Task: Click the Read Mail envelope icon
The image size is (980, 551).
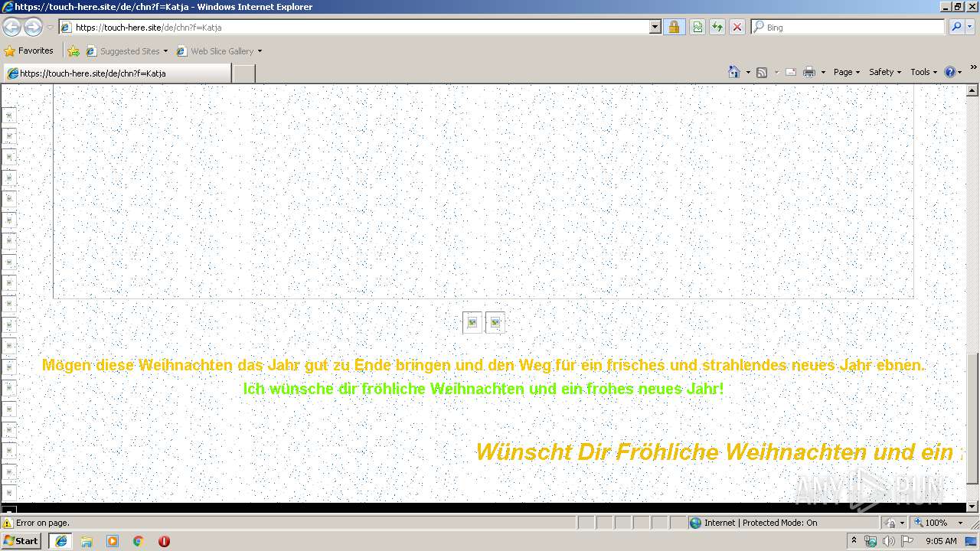Action: point(791,72)
